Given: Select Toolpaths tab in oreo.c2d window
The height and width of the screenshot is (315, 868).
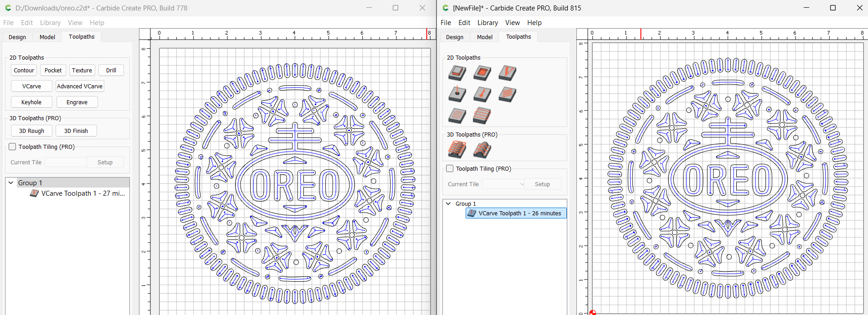Looking at the screenshot, I should pos(82,36).
